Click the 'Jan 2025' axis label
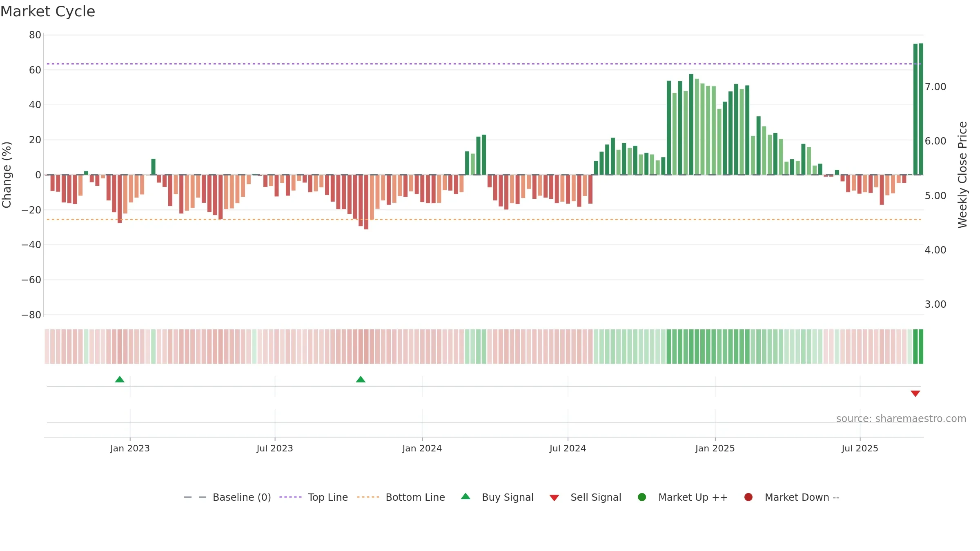 point(715,448)
